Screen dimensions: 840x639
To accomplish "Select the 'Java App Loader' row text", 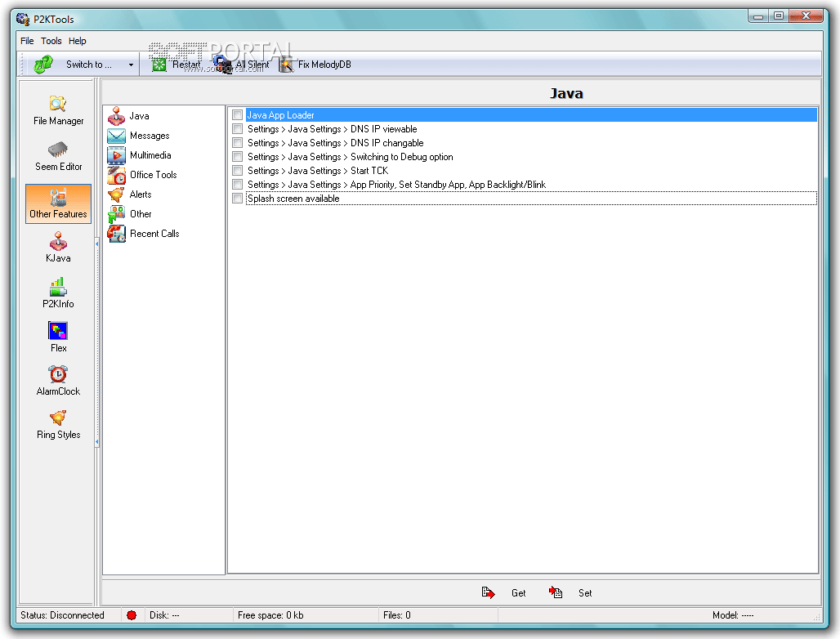I will tap(280, 115).
